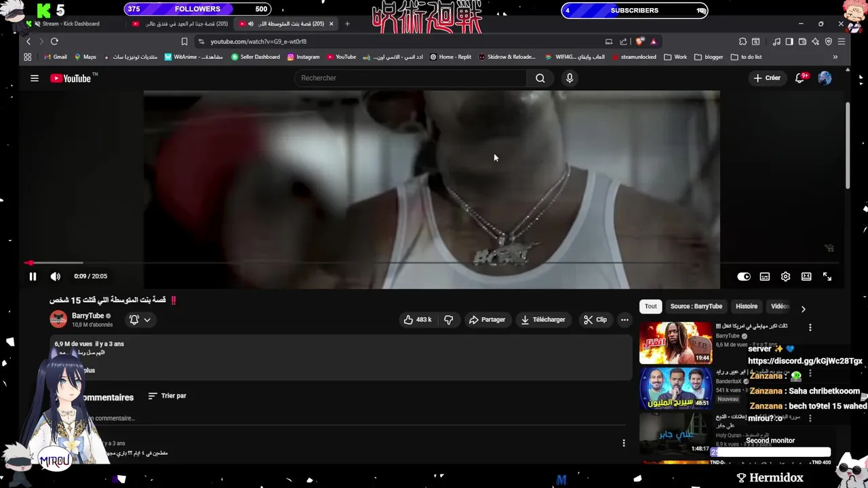
Task: Open player settings gear
Action: pyautogui.click(x=785, y=277)
